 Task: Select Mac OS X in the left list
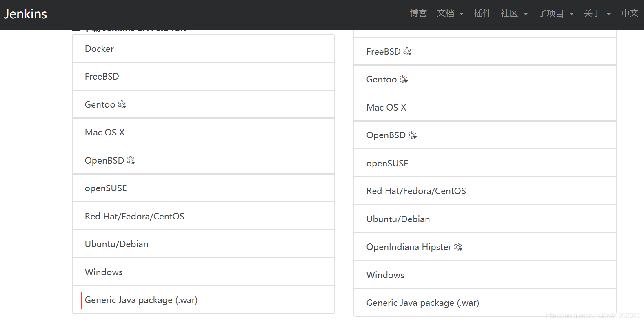point(203,133)
